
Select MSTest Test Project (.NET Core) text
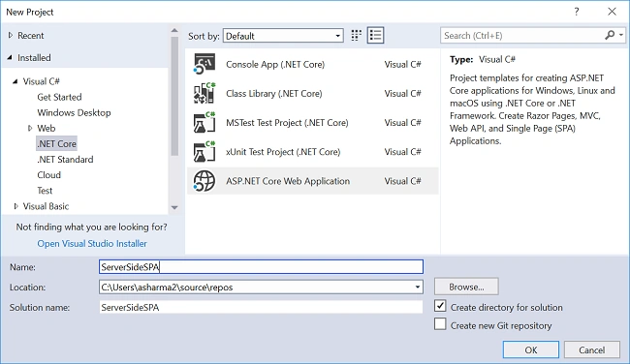pos(287,123)
